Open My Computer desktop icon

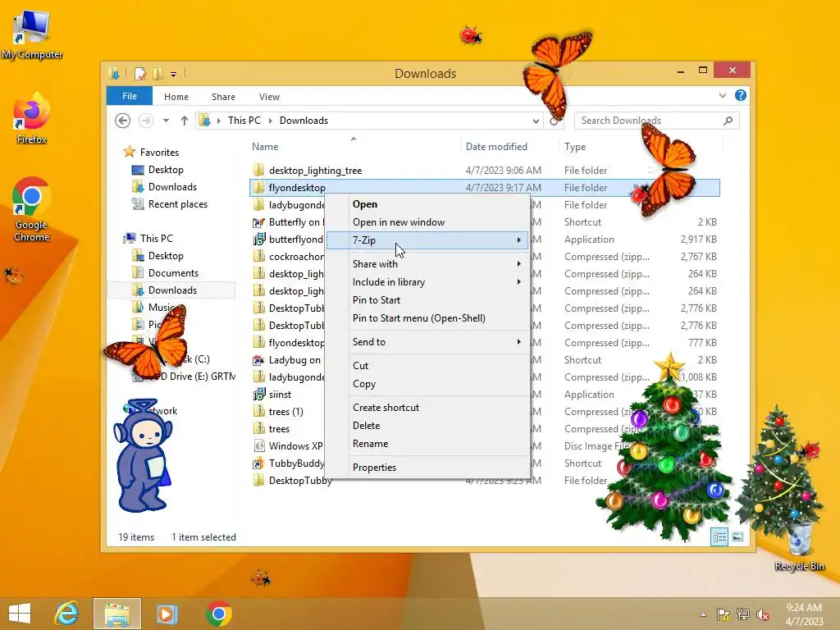pos(32,34)
